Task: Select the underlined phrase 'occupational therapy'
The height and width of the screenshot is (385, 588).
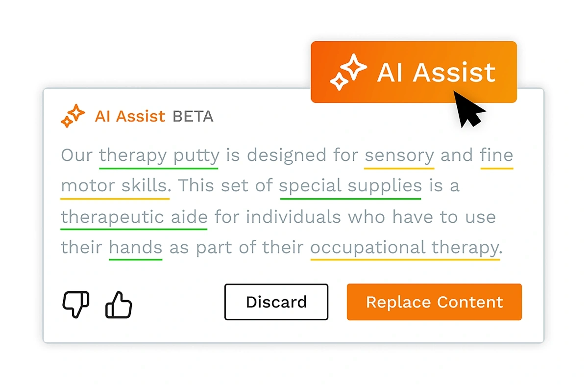Action: point(405,248)
